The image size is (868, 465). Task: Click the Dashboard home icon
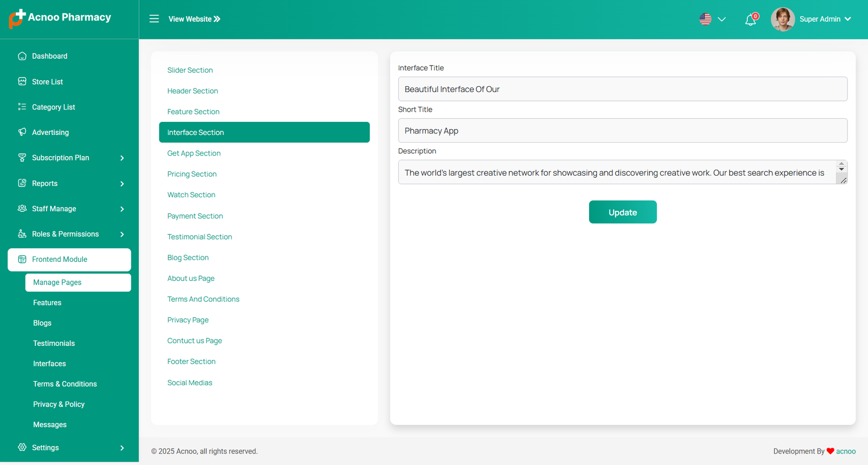pyautogui.click(x=22, y=56)
